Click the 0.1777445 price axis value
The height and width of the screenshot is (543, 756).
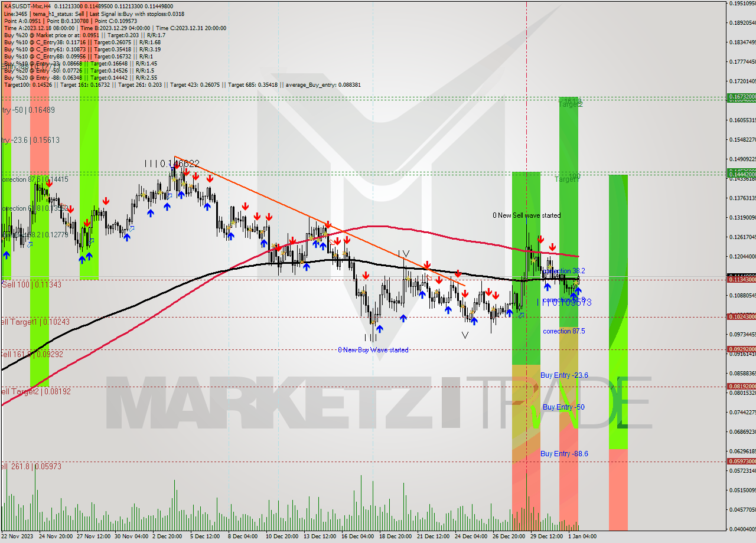(742, 61)
